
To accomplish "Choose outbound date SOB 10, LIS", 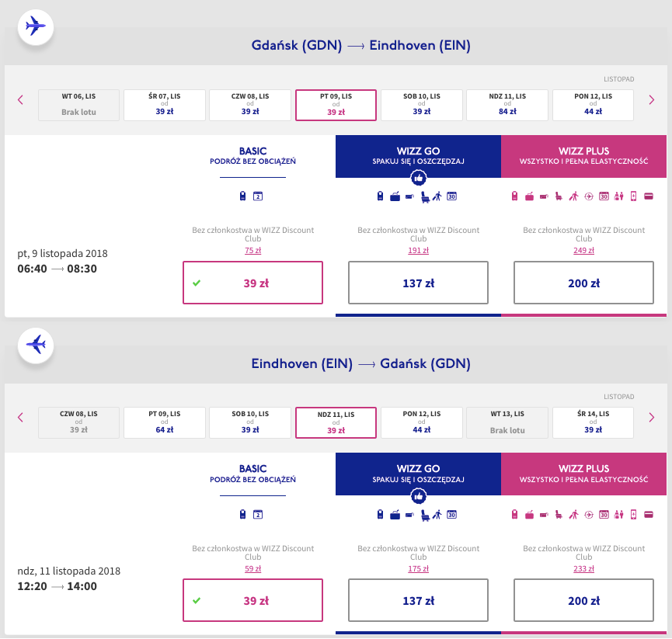I will (421, 105).
